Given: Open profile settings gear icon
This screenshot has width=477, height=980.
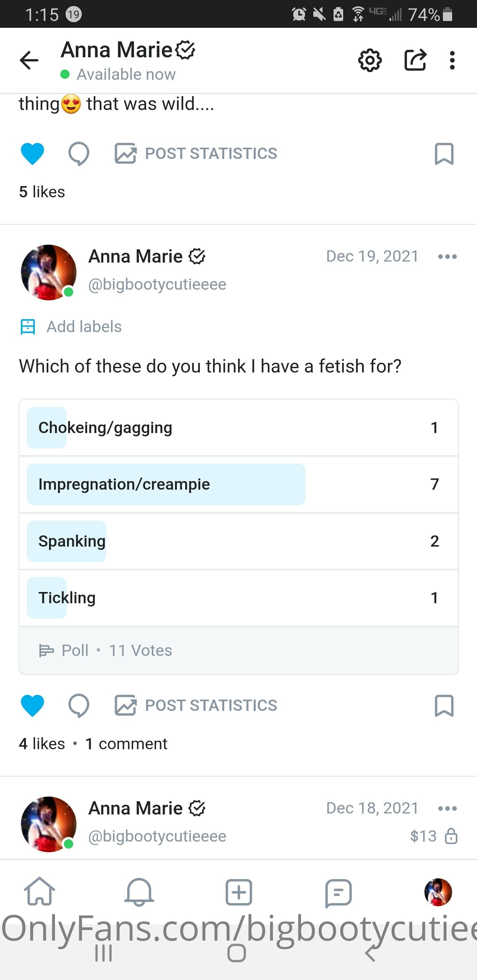Looking at the screenshot, I should tap(370, 61).
